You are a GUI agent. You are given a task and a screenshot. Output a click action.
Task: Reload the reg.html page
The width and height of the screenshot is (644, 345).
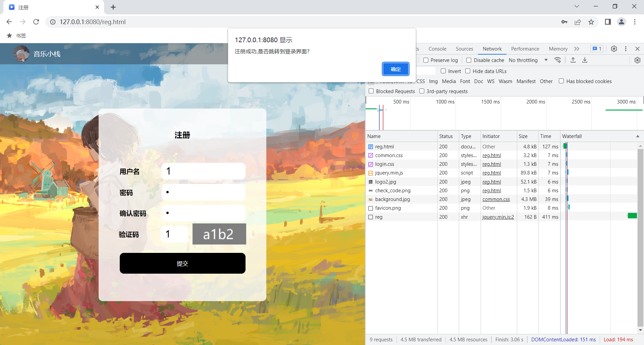coord(36,22)
